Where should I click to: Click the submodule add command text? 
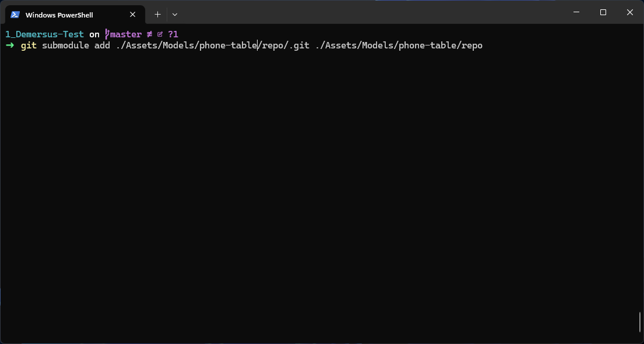point(76,45)
